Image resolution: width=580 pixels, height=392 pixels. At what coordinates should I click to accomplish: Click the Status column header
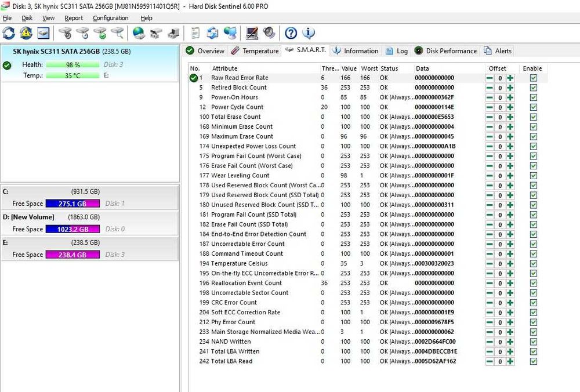396,68
